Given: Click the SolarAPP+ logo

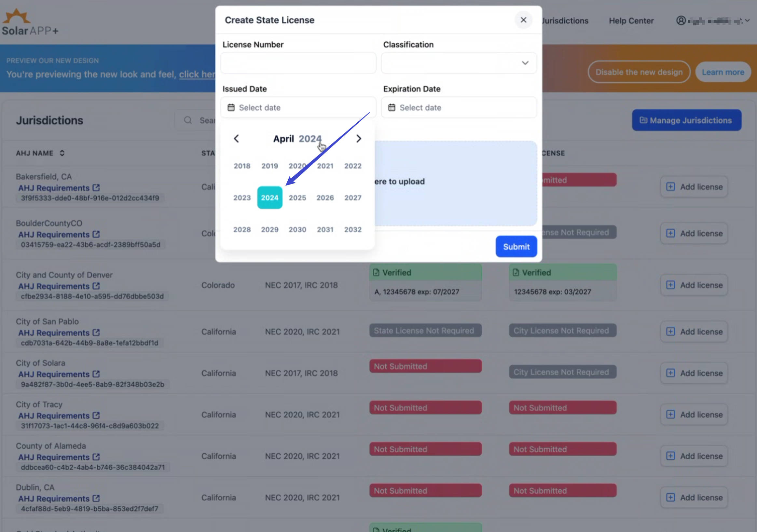Looking at the screenshot, I should point(30,22).
